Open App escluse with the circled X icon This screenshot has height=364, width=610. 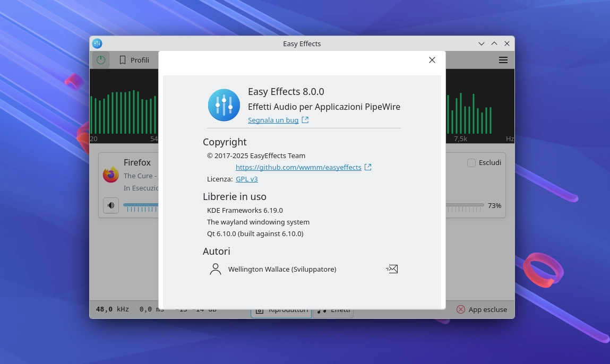coord(460,309)
